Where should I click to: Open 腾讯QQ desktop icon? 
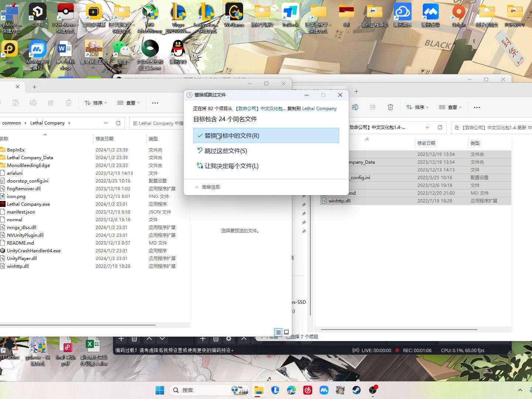point(178,52)
